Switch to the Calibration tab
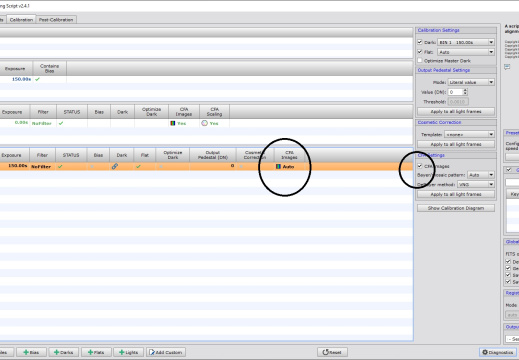Screen dimensions: 519x360 (x=21, y=20)
